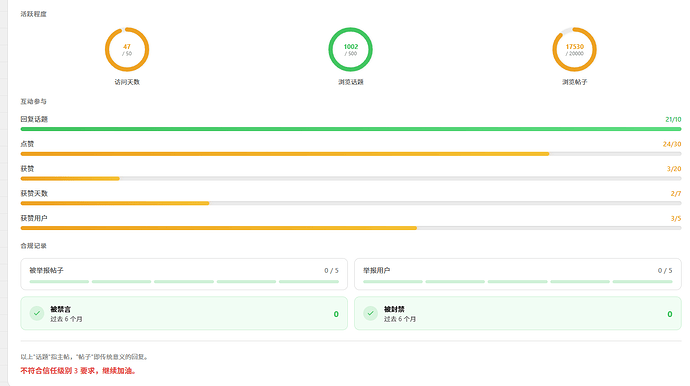Click the checkmark icon beside 被禁言
This screenshot has width=690, height=386.
click(37, 313)
